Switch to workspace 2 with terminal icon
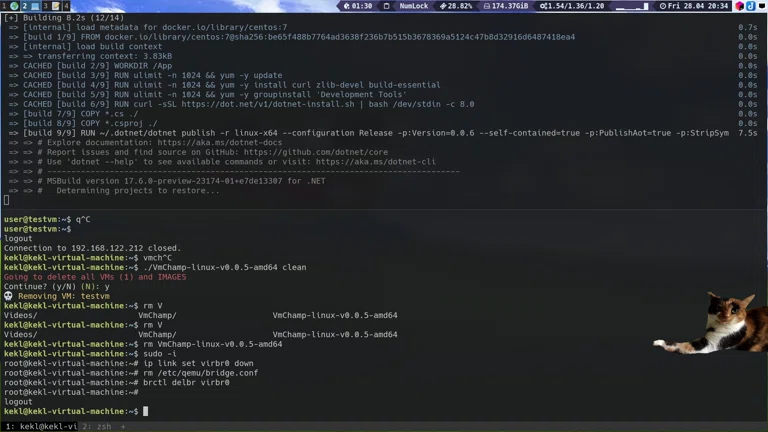This screenshot has height=432, width=768. tap(29, 6)
